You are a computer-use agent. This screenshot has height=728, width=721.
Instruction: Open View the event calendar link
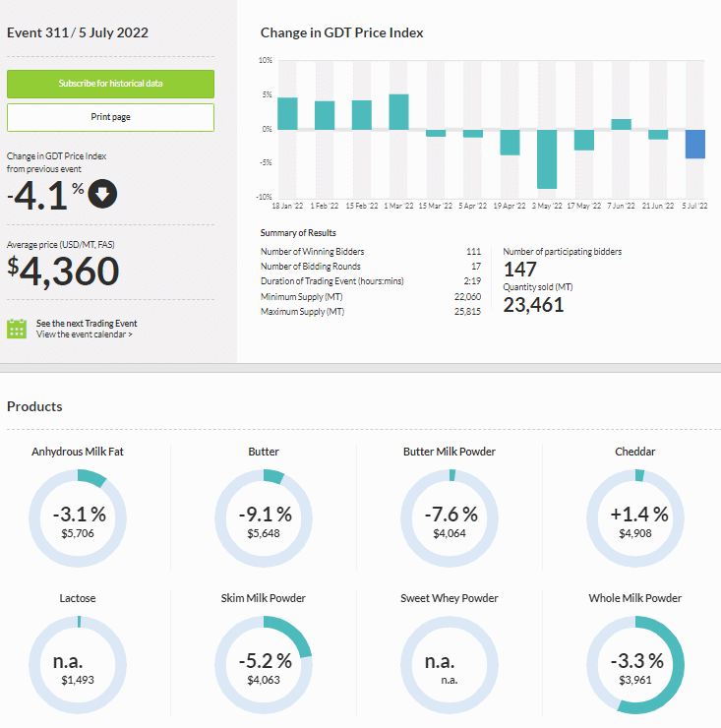84,334
